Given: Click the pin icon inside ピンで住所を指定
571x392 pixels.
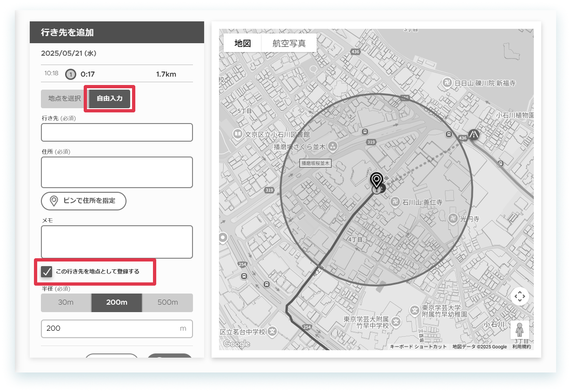Looking at the screenshot, I should click(54, 201).
